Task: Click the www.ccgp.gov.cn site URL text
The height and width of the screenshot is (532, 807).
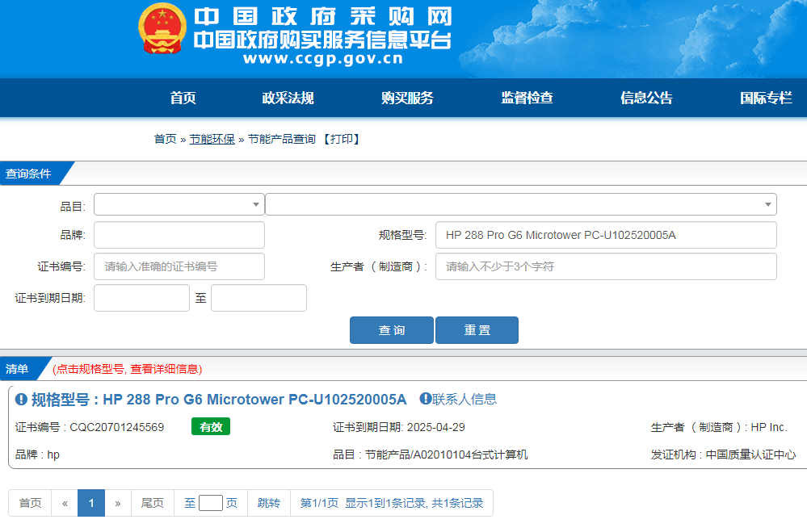Action: pos(323,59)
